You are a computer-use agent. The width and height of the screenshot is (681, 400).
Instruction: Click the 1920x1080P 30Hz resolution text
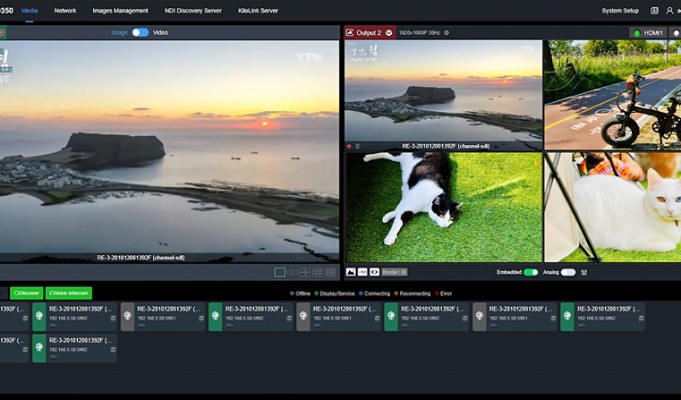click(420, 33)
